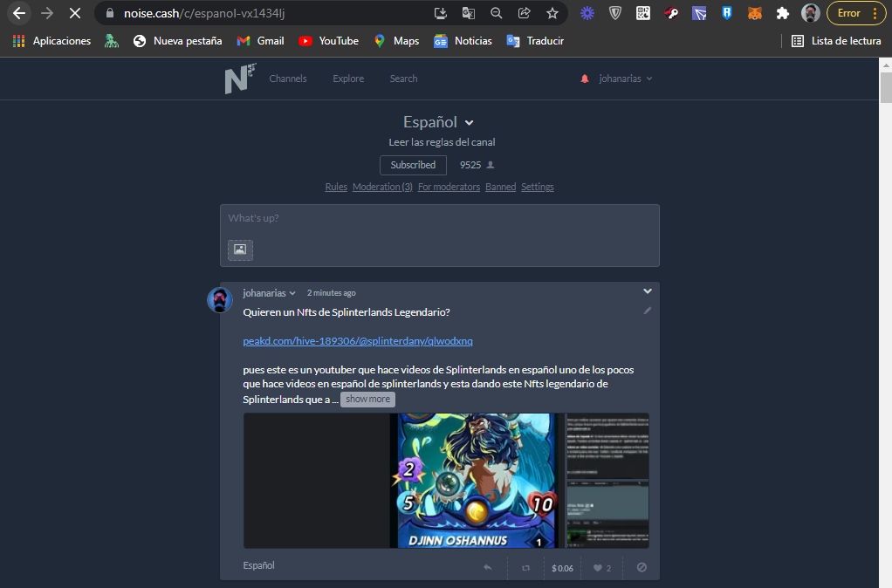Open the purple gear extension icon
This screenshot has width=892, height=588.
point(587,13)
